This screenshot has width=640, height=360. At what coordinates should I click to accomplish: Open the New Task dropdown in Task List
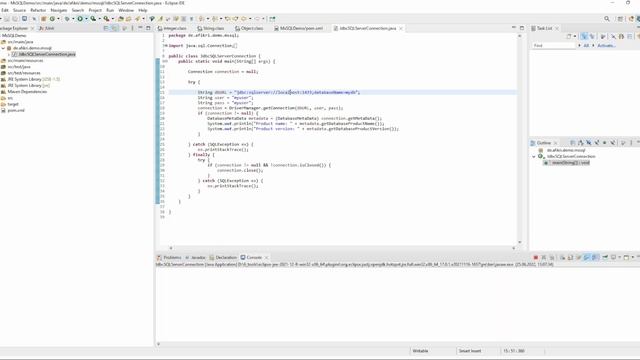[575, 36]
